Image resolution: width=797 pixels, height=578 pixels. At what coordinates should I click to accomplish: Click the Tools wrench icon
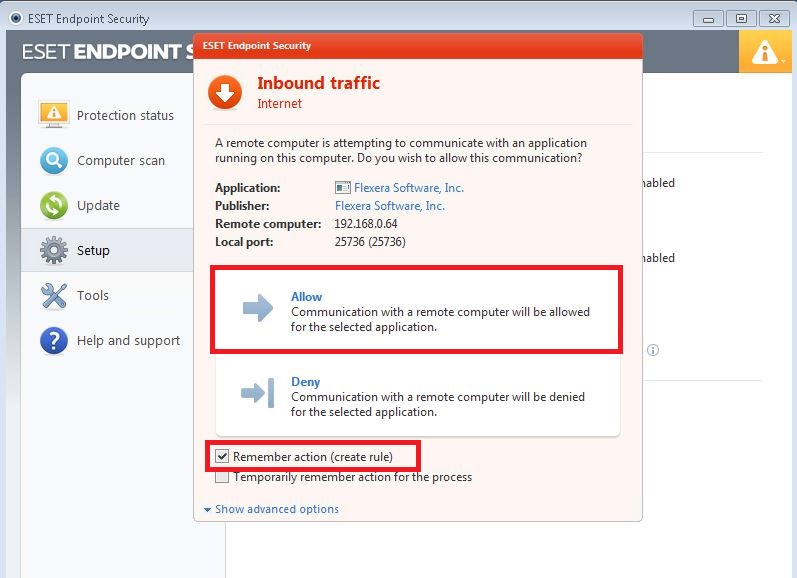pyautogui.click(x=53, y=295)
